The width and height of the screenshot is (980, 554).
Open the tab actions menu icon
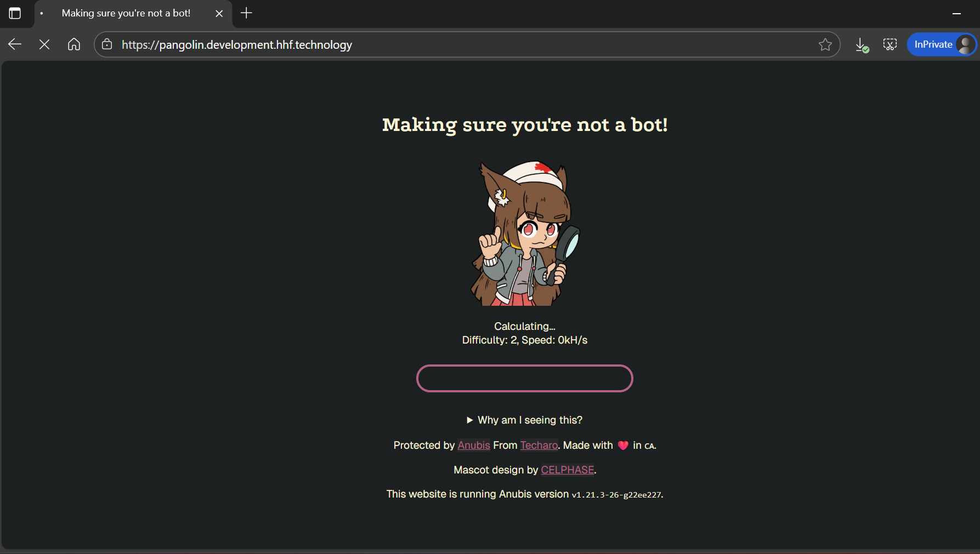tap(15, 13)
